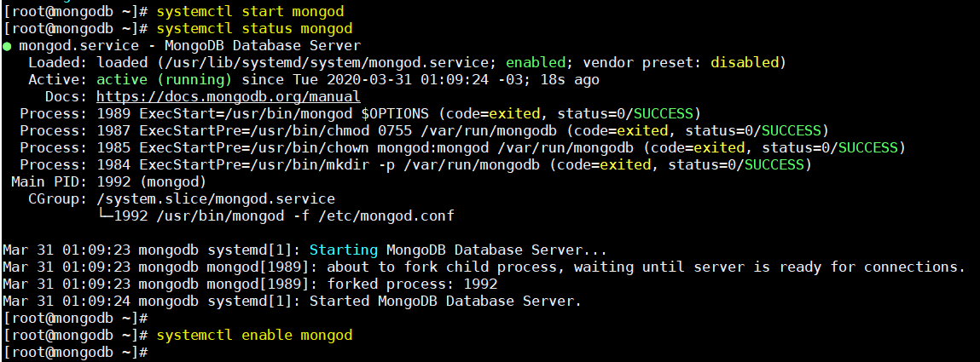
Task: Click the 'systemctl enable mongod' command
Action: point(254,336)
